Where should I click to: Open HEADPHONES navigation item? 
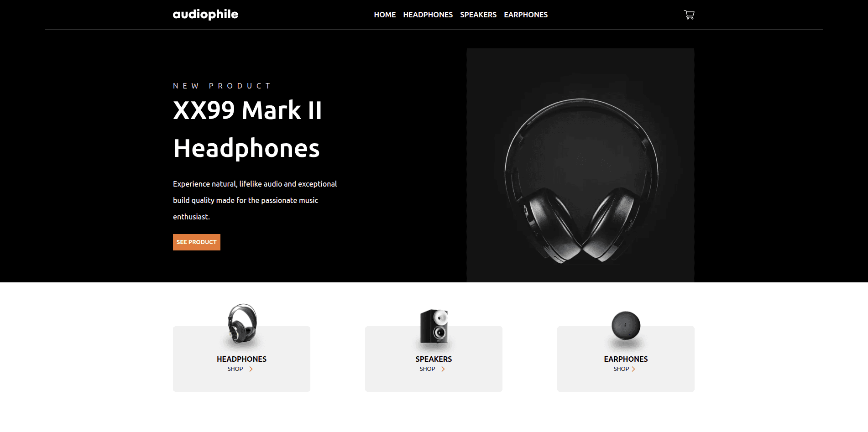[428, 15]
